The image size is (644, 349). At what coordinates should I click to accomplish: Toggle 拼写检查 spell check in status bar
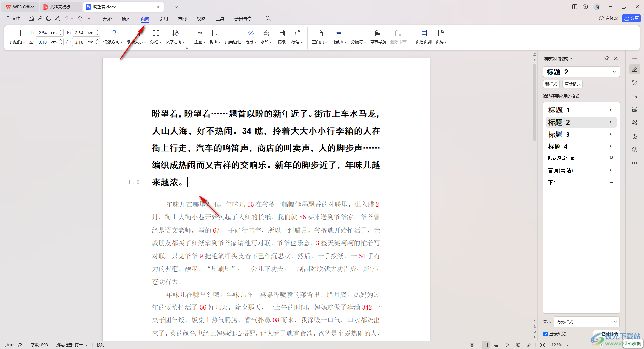[72, 345]
